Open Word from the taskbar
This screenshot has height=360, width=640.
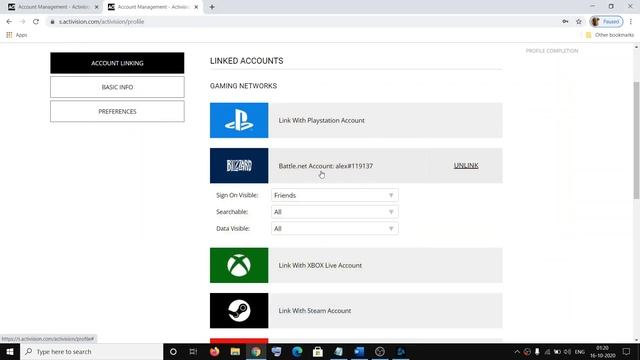click(x=359, y=351)
